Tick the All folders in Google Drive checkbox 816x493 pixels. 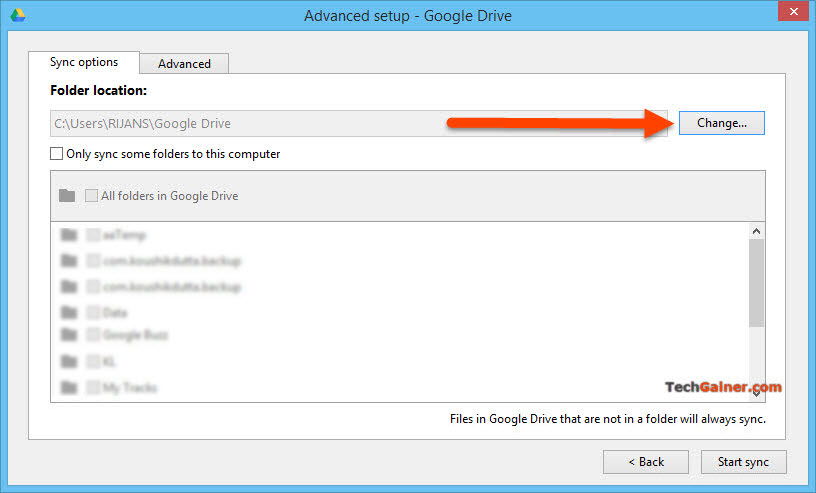(92, 196)
